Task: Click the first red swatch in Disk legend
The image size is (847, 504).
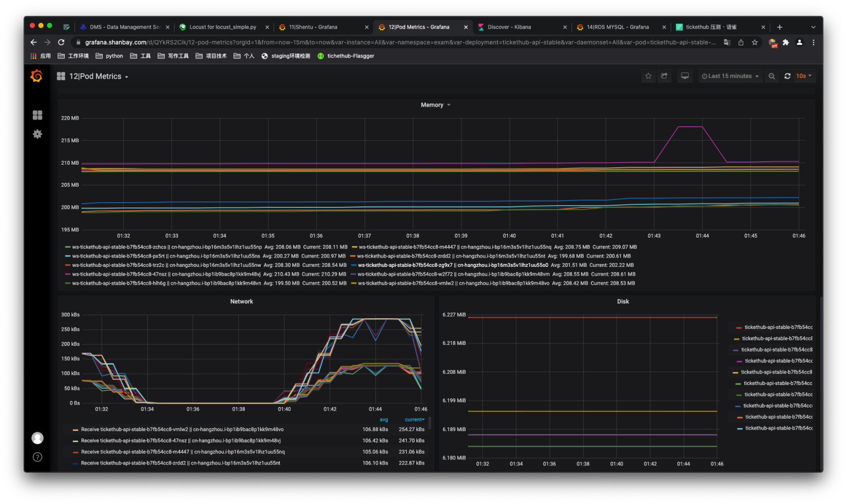Action: (739, 327)
